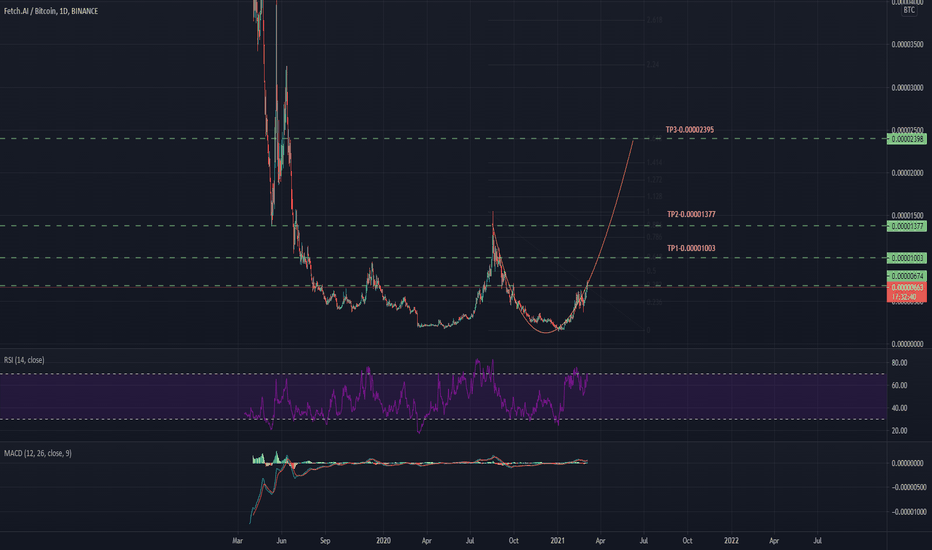The width and height of the screenshot is (932, 550).
Task: Click the green 0.00000674 price tag
Action: click(x=906, y=276)
